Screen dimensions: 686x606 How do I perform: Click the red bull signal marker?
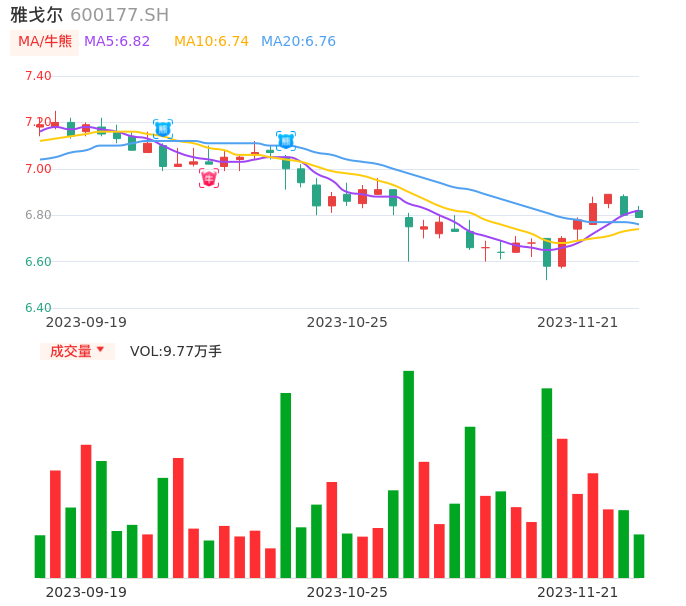click(209, 178)
